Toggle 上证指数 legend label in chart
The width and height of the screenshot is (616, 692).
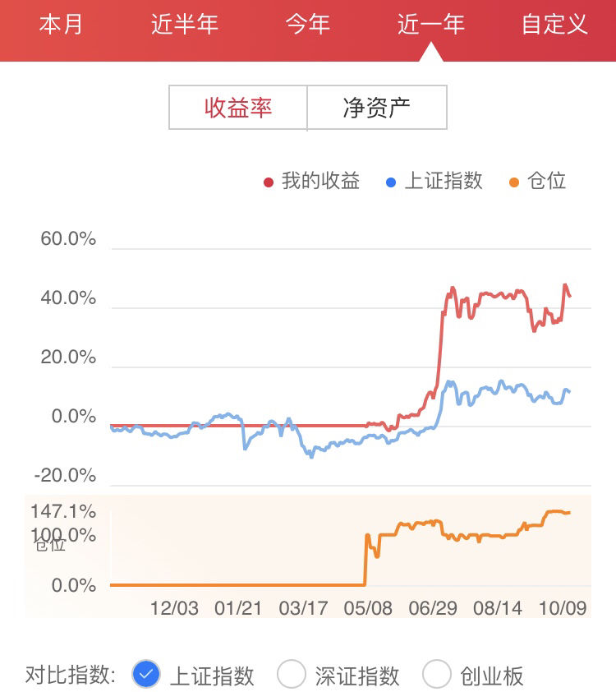tap(444, 181)
